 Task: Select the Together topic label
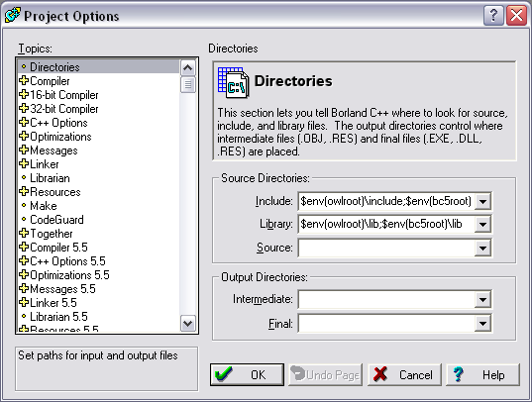[x=52, y=234]
